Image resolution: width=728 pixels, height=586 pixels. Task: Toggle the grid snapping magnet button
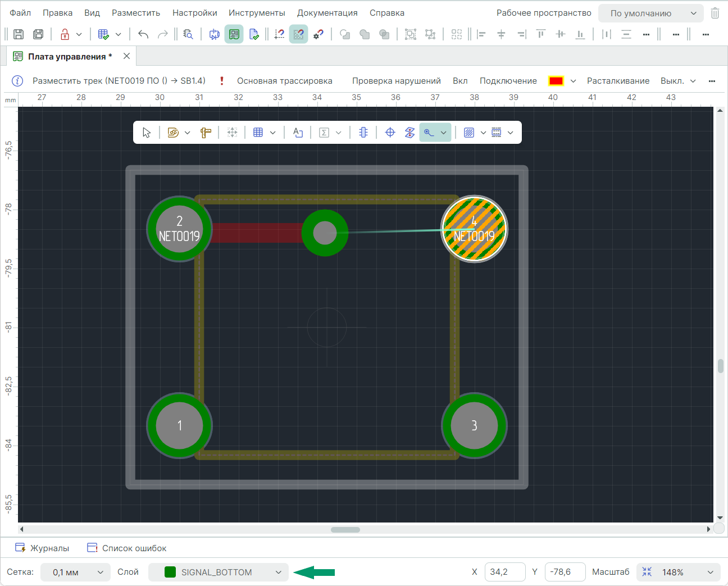(x=298, y=34)
